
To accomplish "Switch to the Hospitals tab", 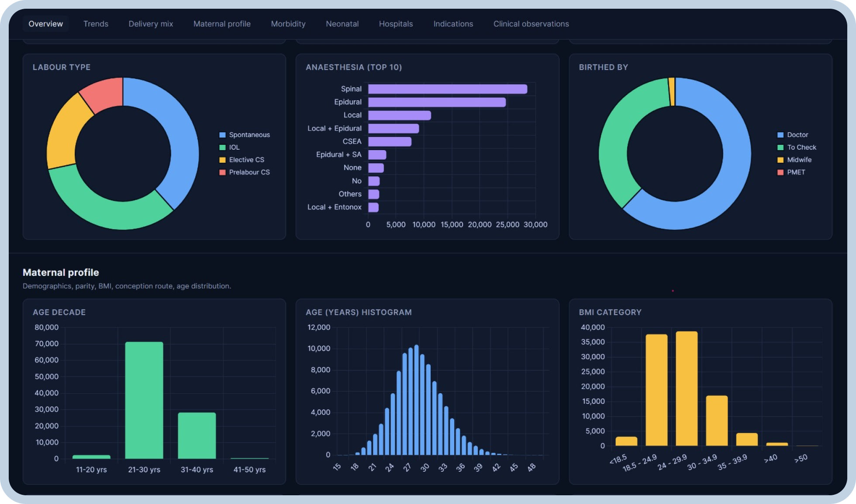I will coord(396,24).
